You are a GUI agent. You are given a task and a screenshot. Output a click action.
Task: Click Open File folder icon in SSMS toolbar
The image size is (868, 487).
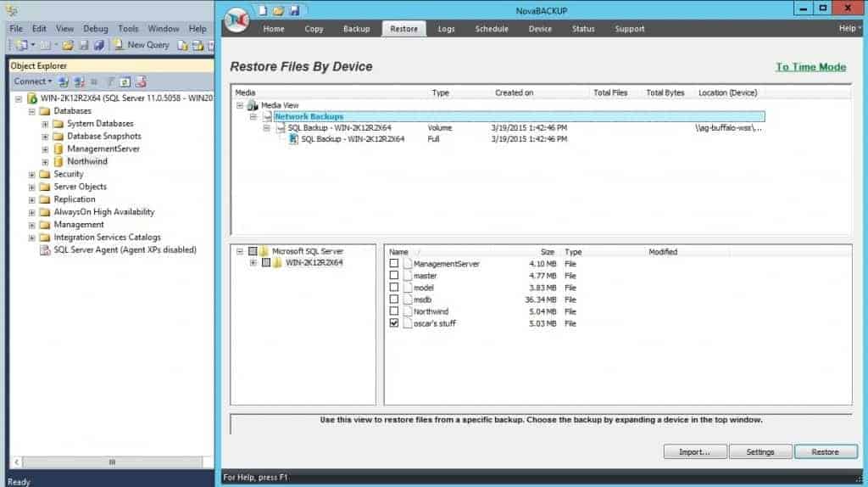[68, 45]
